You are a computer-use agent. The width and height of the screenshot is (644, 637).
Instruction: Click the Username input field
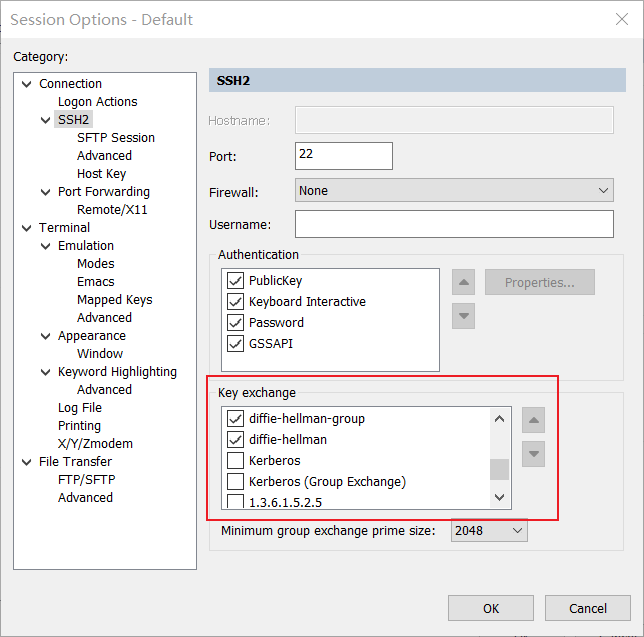(x=454, y=224)
